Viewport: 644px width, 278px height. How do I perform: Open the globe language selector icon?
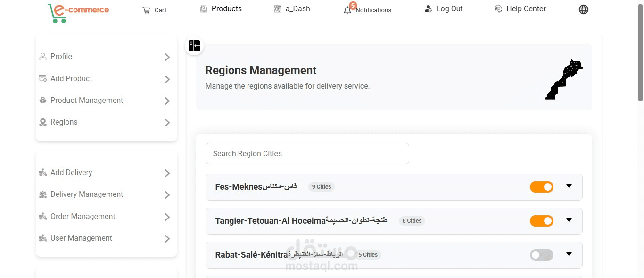tap(584, 9)
